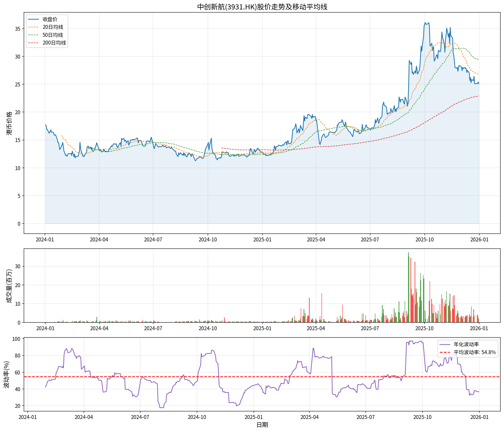Click the 波动率(%) y-axis label
Viewport: 504px width, 432px height.
point(7,375)
